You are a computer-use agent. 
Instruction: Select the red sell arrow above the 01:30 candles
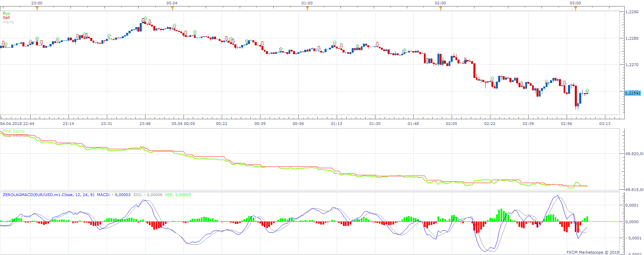(x=377, y=44)
